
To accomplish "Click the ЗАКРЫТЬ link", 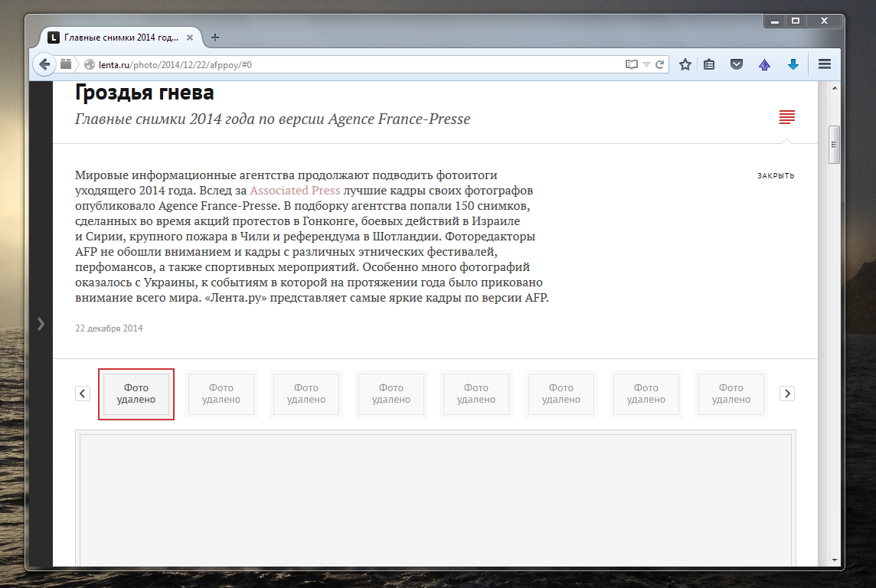I will point(776,175).
